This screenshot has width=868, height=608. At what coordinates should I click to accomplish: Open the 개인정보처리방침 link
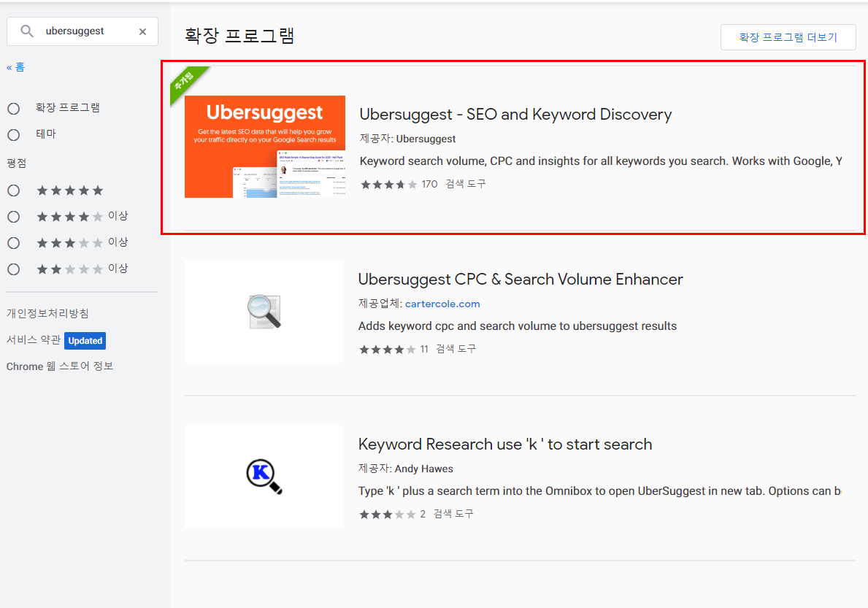47,313
